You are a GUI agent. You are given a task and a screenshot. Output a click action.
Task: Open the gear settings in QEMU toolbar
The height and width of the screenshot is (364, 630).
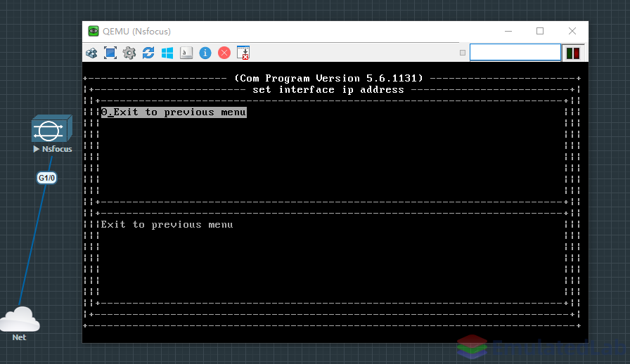coord(129,53)
